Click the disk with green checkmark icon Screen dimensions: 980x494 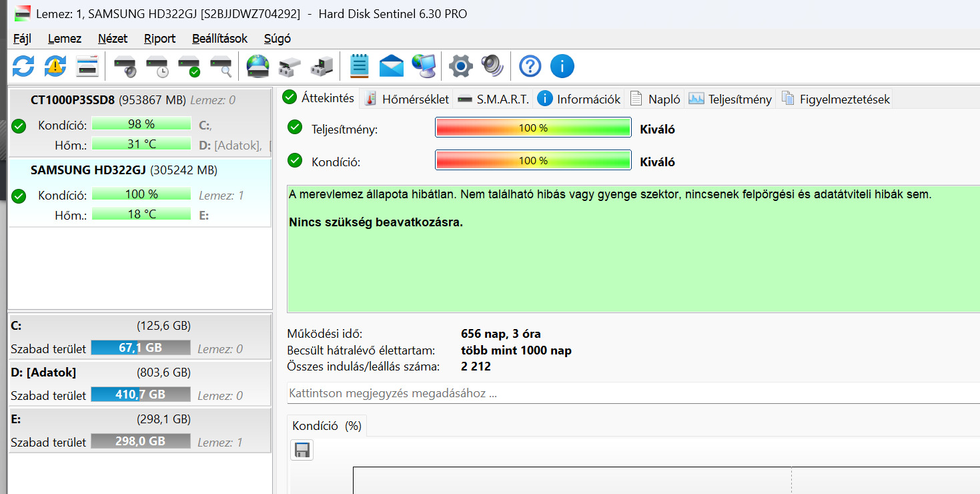point(189,67)
